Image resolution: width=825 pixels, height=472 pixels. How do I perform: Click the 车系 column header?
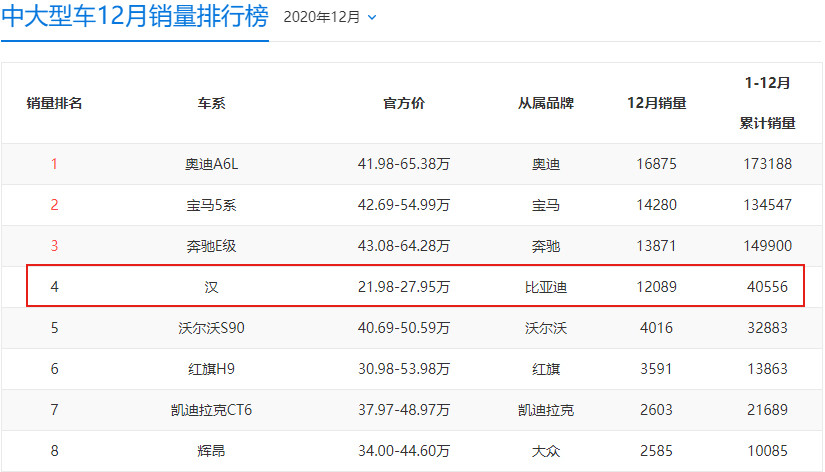[x=212, y=103]
